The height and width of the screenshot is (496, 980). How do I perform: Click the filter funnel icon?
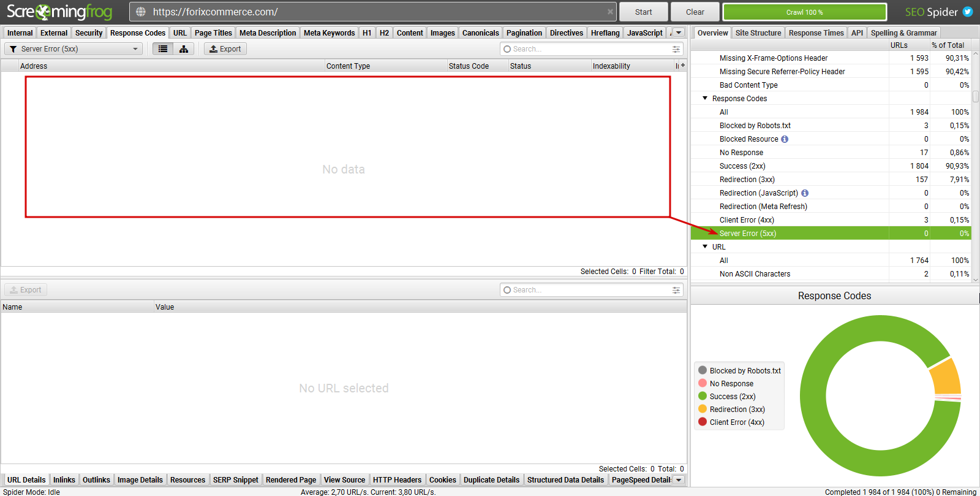click(13, 49)
